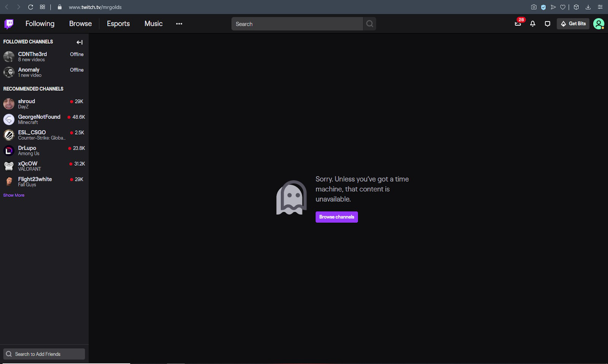The height and width of the screenshot is (364, 608).
Task: Open the Following page
Action: [40, 24]
